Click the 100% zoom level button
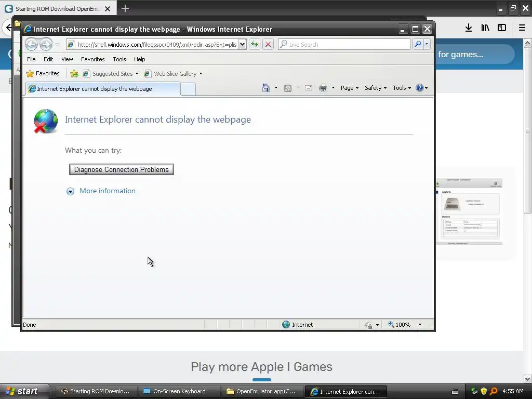532x399 pixels. (x=400, y=325)
